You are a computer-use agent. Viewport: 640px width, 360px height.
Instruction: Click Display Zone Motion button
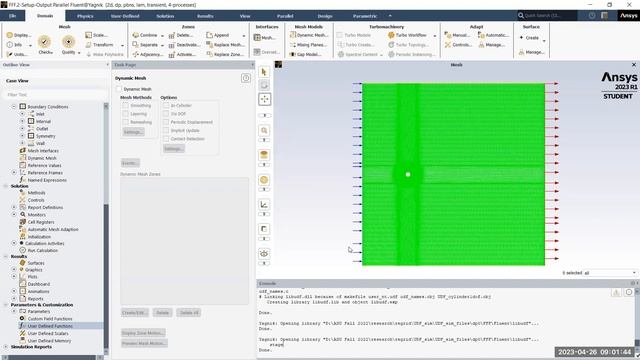pos(143,333)
